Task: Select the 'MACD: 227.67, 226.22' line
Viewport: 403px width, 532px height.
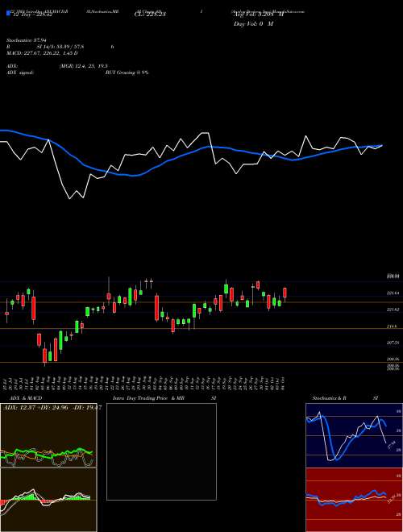Action: pos(42,53)
